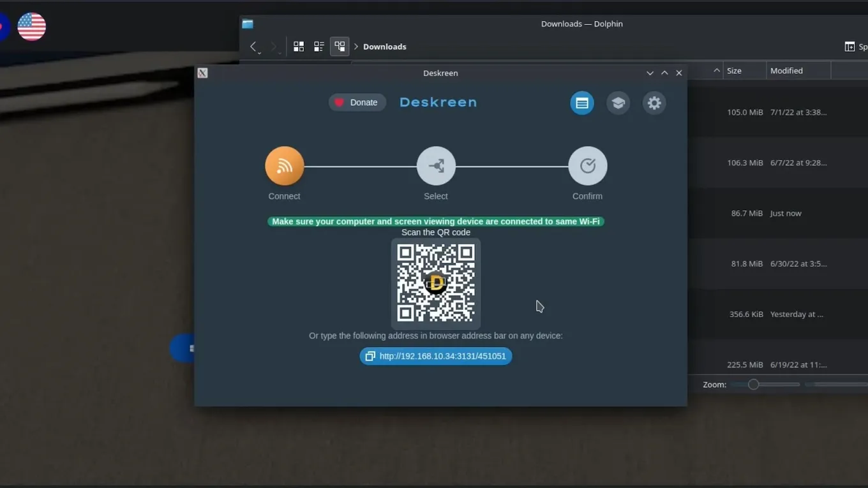Open the Deskreen settings gear

(654, 103)
